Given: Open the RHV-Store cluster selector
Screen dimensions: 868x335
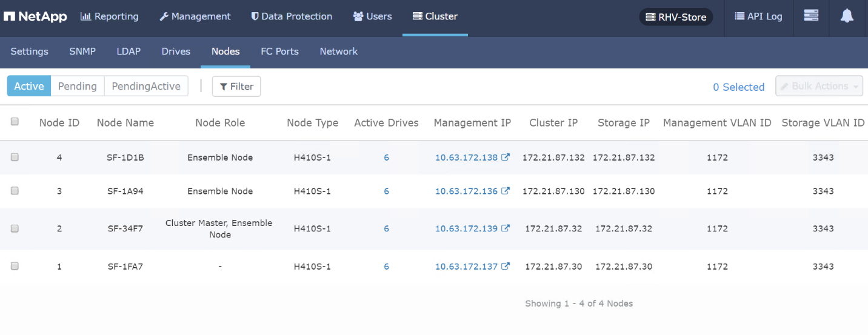Looking at the screenshot, I should [x=676, y=17].
